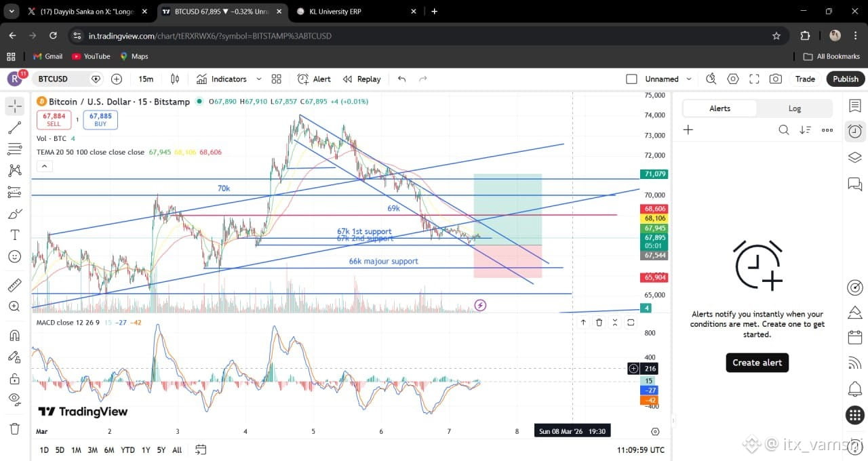This screenshot has height=461, width=868.
Task: Select the 1M date range
Action: (x=76, y=449)
